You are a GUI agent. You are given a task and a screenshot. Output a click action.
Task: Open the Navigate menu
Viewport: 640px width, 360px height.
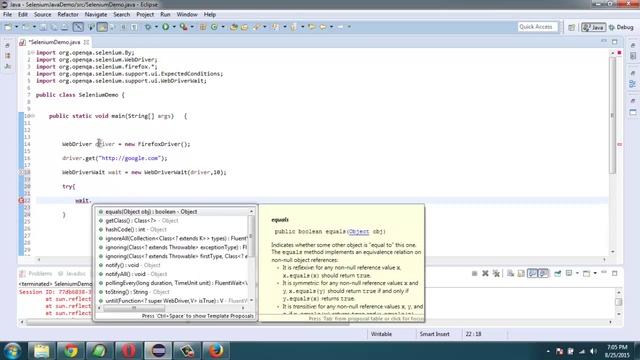pyautogui.click(x=96, y=14)
